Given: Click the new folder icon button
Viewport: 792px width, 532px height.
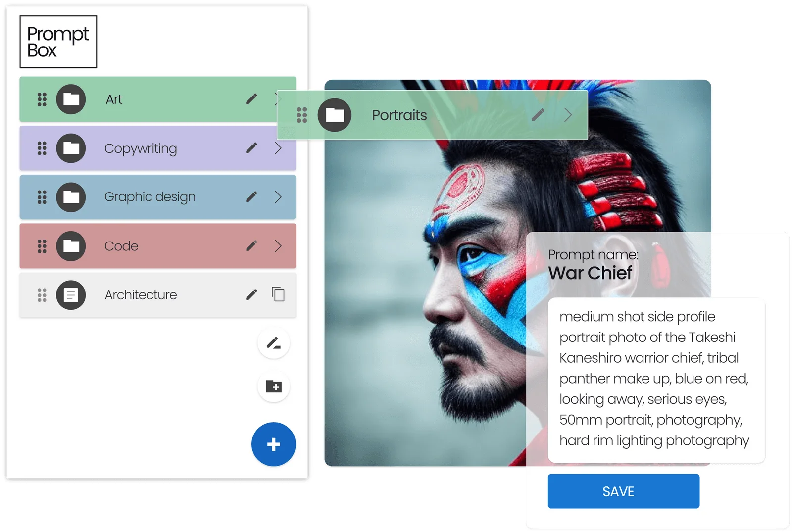Looking at the screenshot, I should [274, 387].
